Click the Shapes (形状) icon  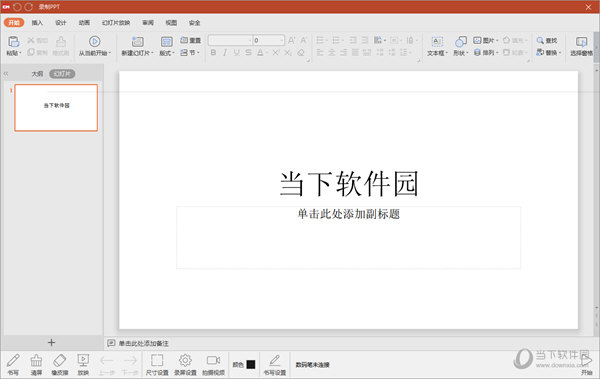point(461,41)
